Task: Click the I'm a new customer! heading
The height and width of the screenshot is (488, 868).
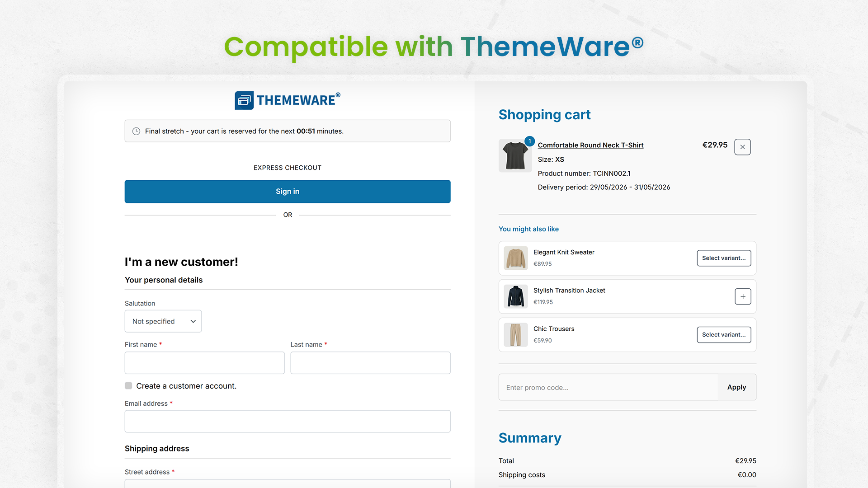Action: pos(181,262)
